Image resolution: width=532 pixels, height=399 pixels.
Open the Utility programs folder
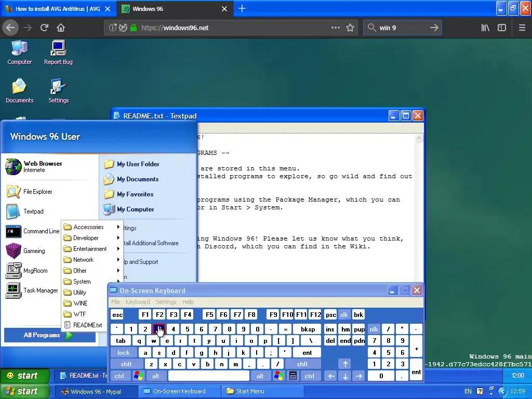click(80, 292)
